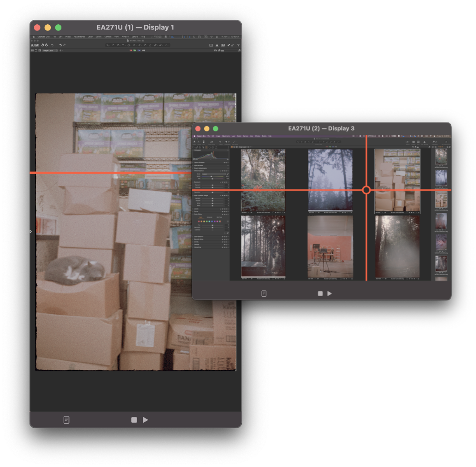
Task: Hit the stop square in Display 3 window
Action: tap(320, 294)
